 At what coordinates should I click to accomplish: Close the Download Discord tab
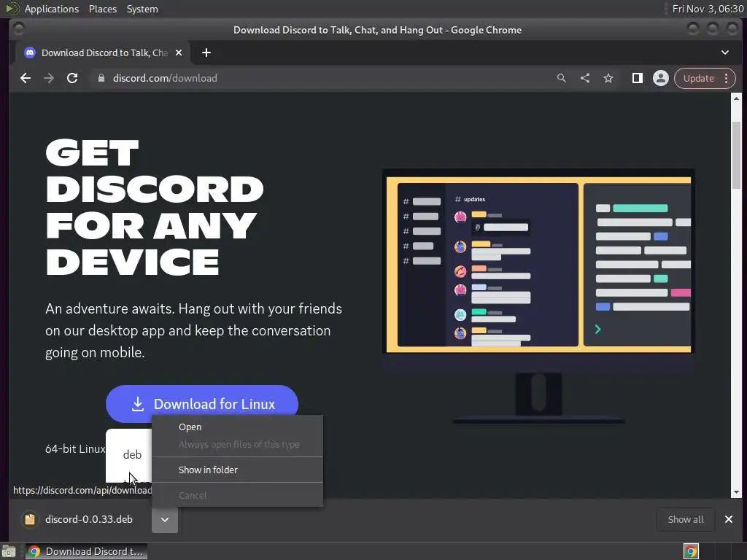179,52
